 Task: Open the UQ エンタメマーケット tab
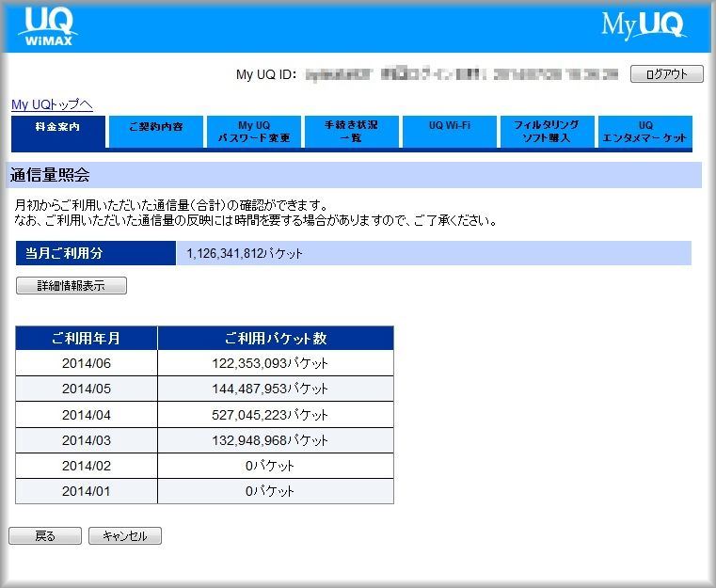(x=645, y=132)
